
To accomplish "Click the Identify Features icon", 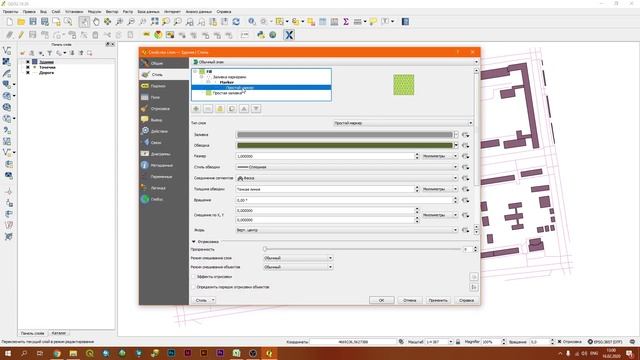I will click(x=252, y=22).
